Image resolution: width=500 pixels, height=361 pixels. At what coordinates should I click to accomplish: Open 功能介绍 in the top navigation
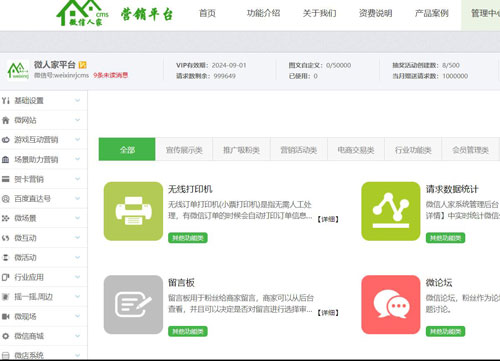click(x=263, y=13)
